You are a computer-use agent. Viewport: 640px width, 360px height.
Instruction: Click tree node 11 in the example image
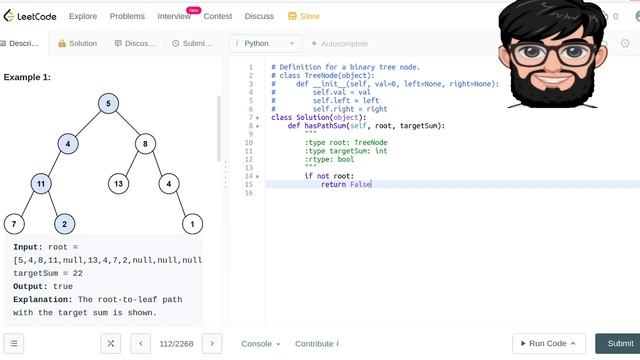pos(41,184)
